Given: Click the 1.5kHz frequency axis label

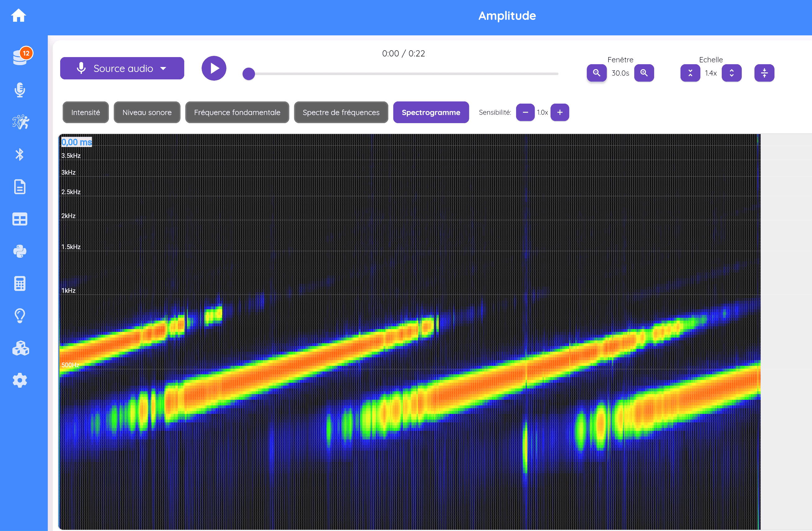Looking at the screenshot, I should 71,247.
